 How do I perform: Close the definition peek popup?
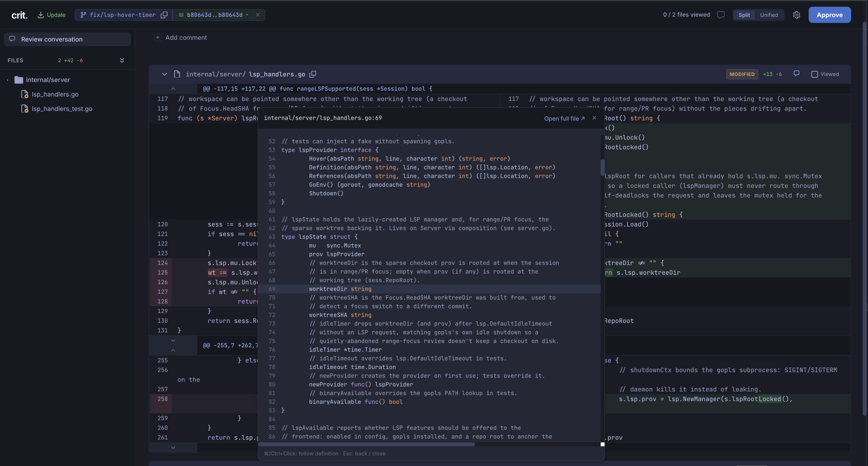[x=594, y=118]
